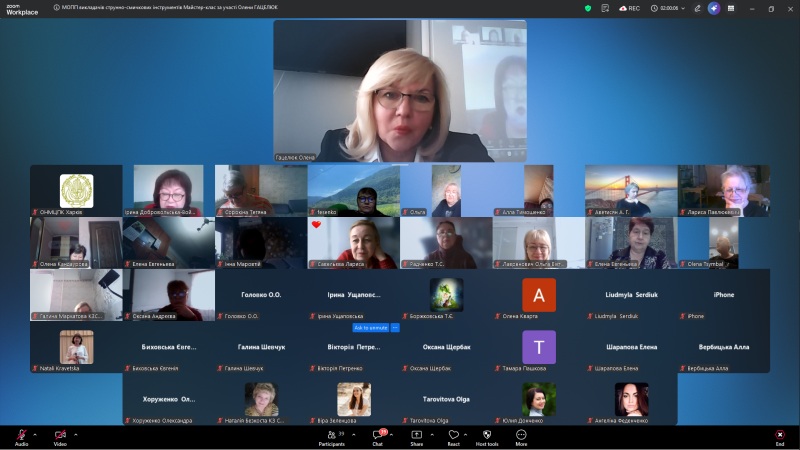The height and width of the screenshot is (450, 800).
Task: Click the green encryption shield icon
Action: tap(588, 8)
